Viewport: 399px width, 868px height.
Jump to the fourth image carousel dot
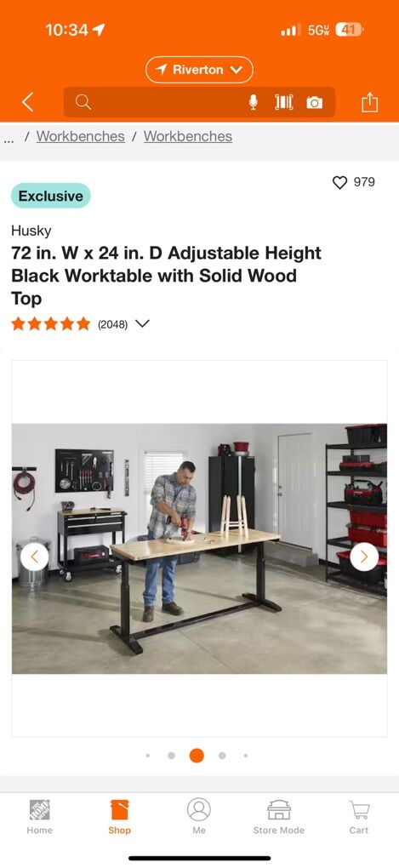coord(222,756)
